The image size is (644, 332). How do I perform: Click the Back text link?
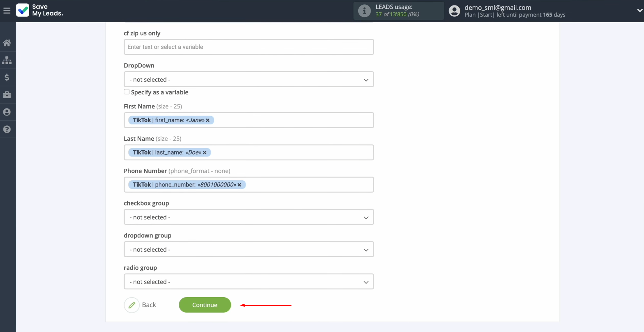[149, 305]
